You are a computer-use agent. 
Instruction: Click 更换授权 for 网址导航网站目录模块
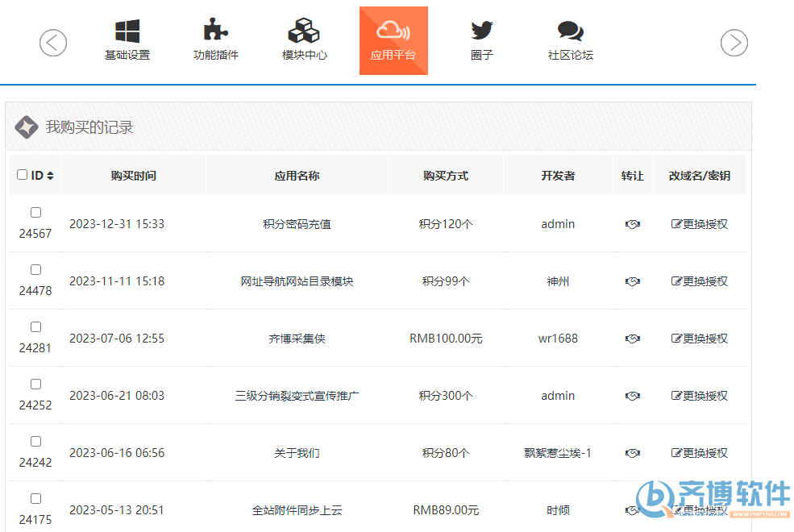[x=700, y=282]
